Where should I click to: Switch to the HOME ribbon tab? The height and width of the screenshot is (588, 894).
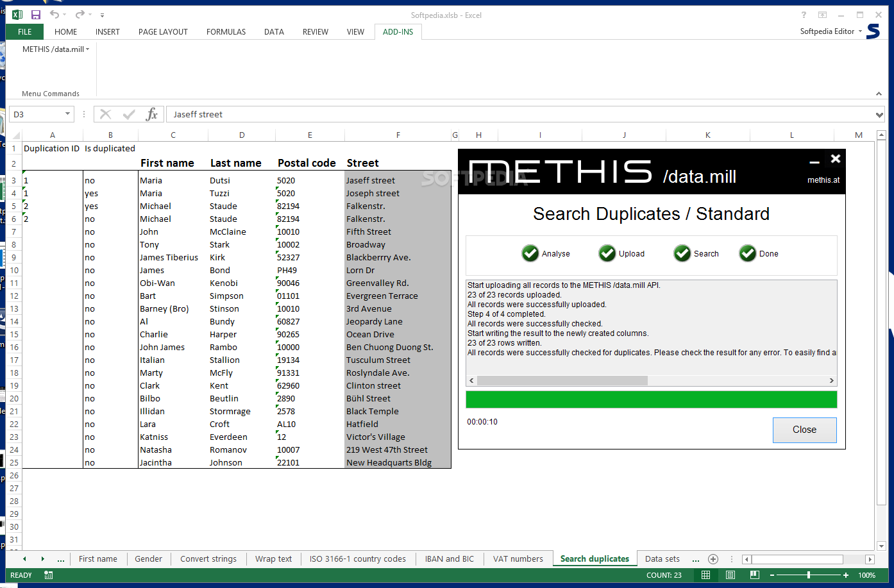point(65,31)
